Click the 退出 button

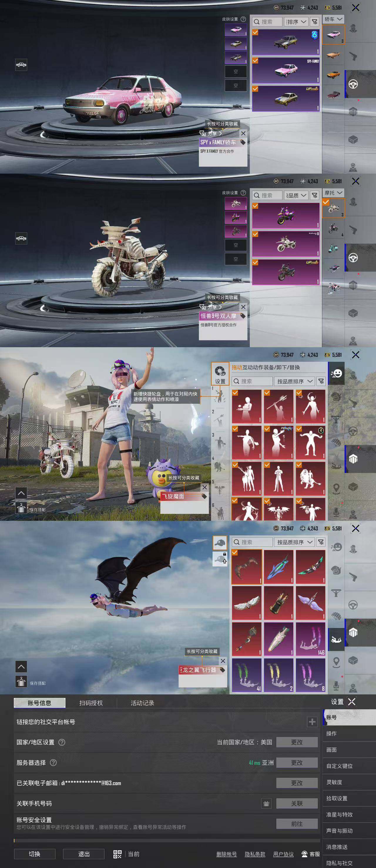(84, 854)
